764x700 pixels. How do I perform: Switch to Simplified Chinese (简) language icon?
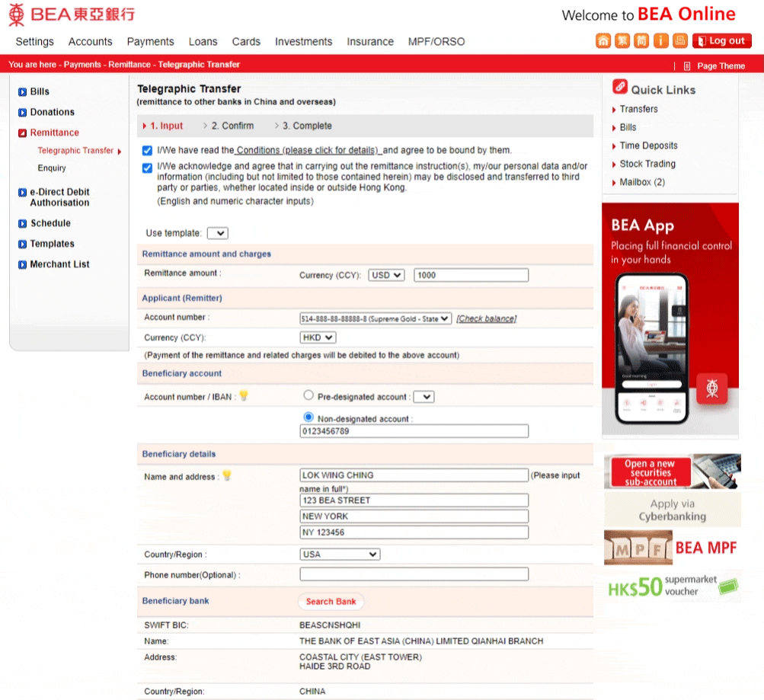[641, 41]
